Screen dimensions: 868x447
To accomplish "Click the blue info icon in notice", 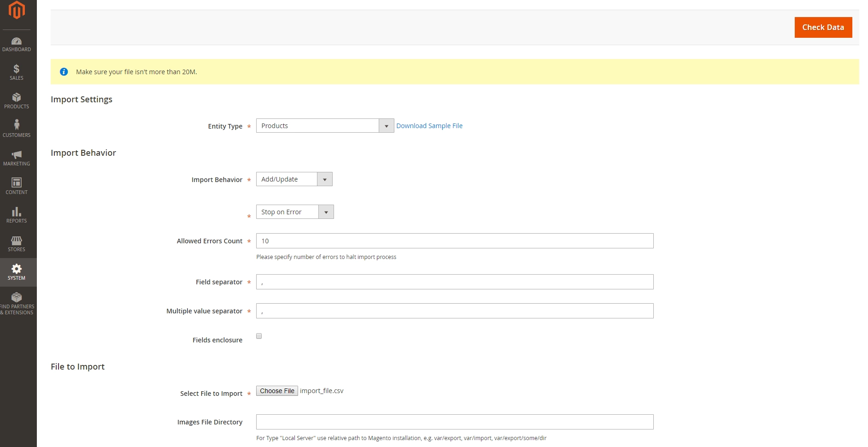I will [64, 72].
